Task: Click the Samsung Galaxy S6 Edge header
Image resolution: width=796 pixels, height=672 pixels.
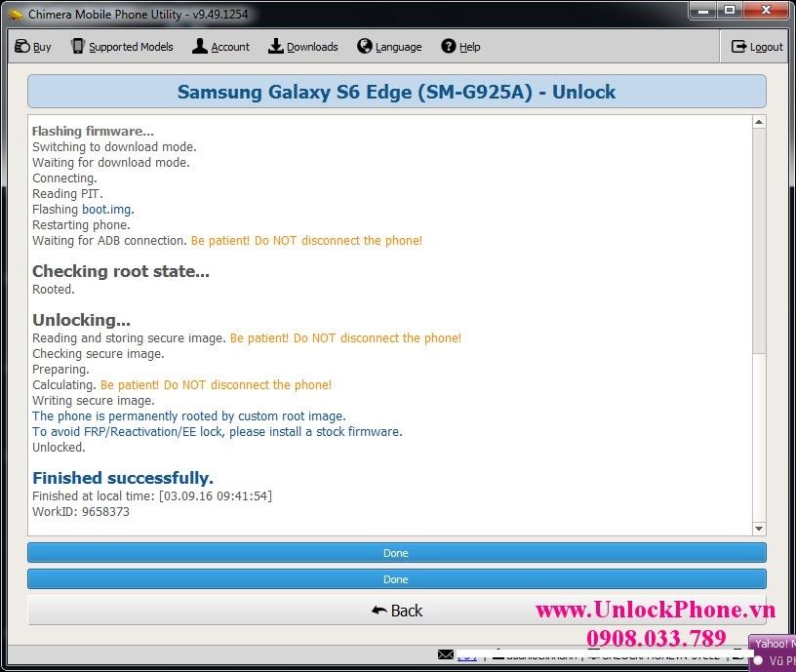Action: pyautogui.click(x=396, y=93)
